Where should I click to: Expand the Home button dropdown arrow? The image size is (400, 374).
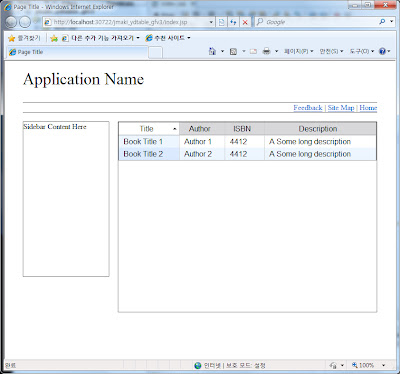(x=222, y=51)
